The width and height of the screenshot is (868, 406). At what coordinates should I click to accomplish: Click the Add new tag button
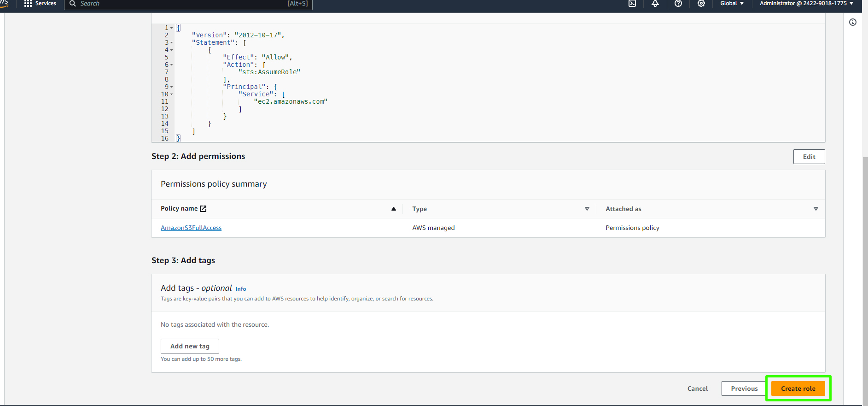(x=190, y=346)
